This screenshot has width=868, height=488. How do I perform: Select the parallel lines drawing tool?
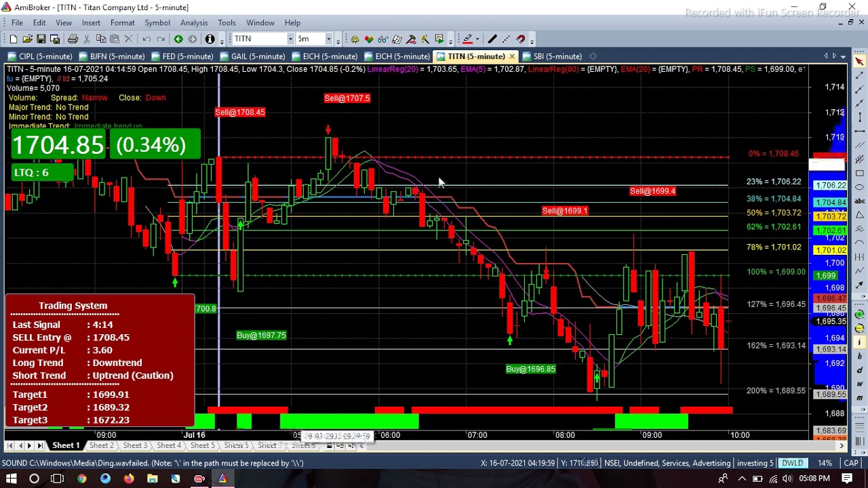(859, 144)
